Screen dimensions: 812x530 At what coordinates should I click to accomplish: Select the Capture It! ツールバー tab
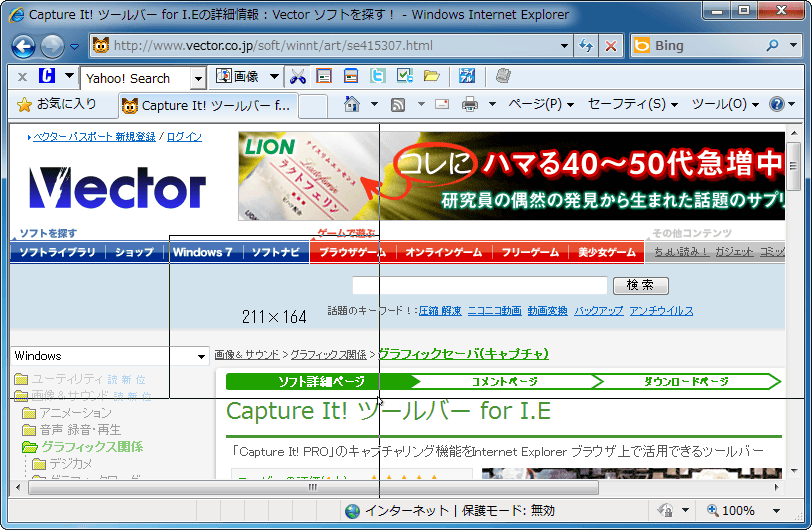(x=208, y=106)
